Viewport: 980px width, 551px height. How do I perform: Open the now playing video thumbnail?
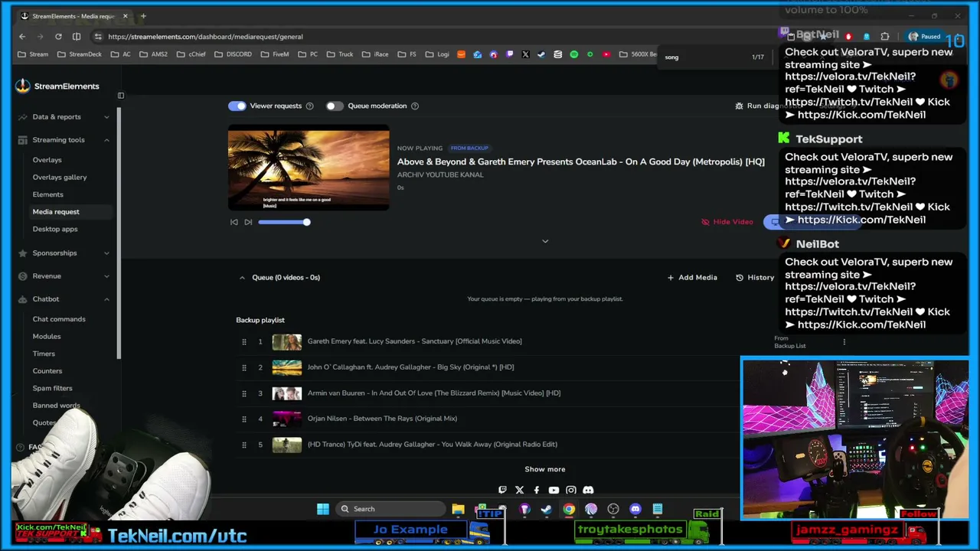point(309,168)
